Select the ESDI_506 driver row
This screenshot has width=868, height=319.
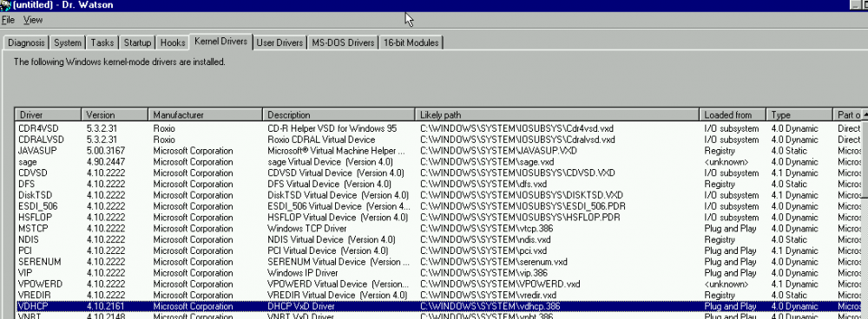pos(437,206)
